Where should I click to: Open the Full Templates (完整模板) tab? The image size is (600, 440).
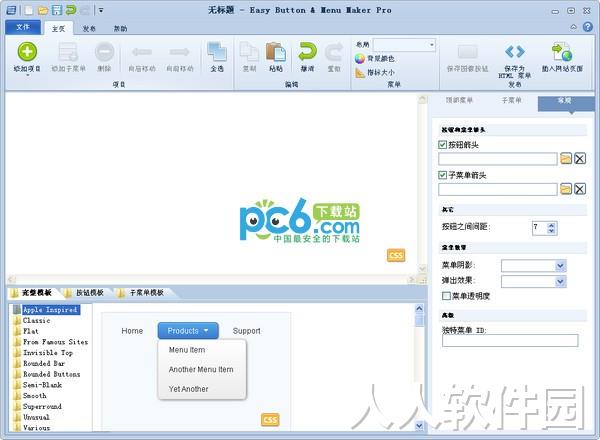click(32, 293)
